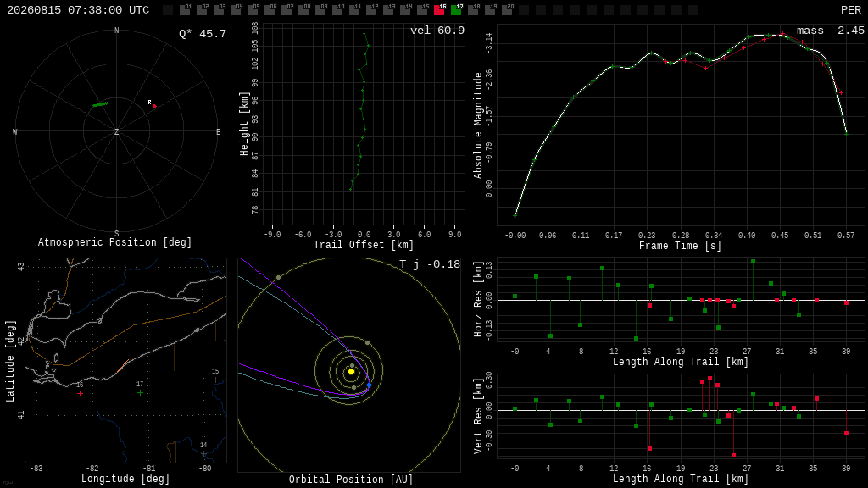
Task: Click the yellow Sun at orbit center
Action: tap(351, 372)
